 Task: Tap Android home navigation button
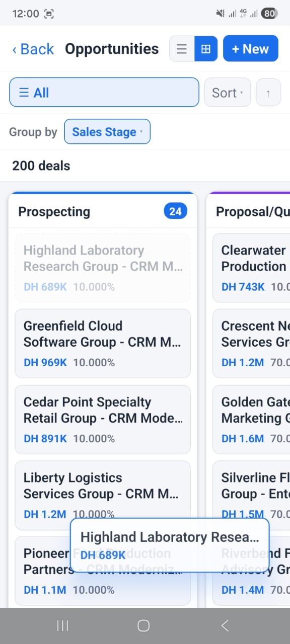click(x=143, y=625)
